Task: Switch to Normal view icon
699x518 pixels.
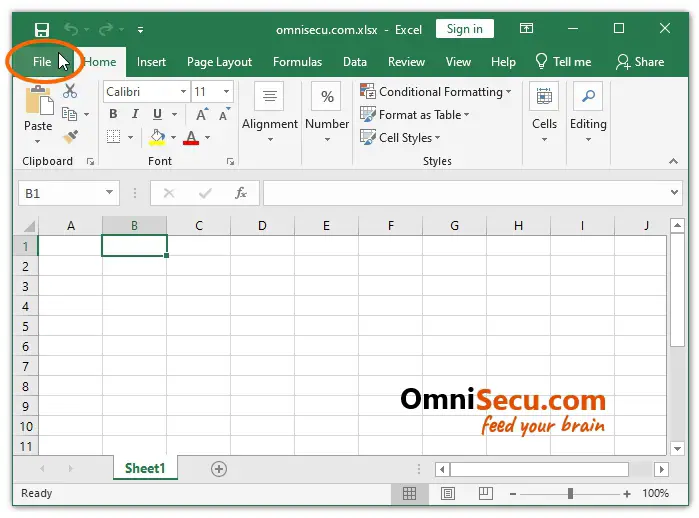Action: coord(409,493)
